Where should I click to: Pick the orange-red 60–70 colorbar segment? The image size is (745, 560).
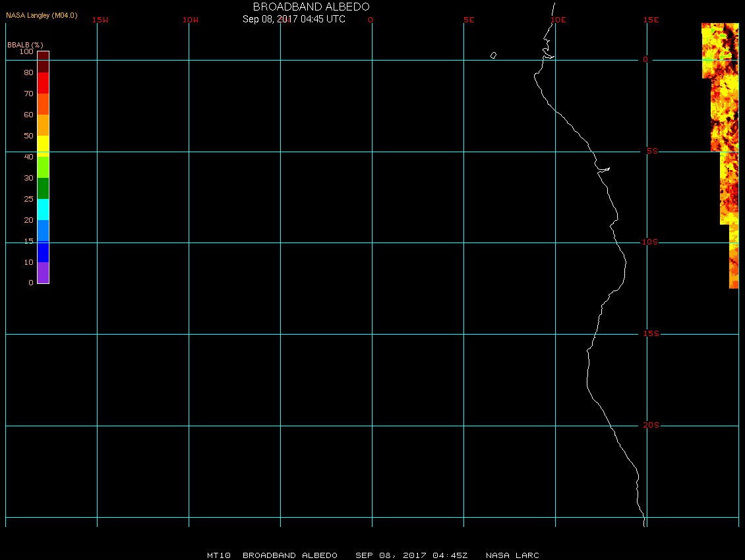(x=44, y=104)
